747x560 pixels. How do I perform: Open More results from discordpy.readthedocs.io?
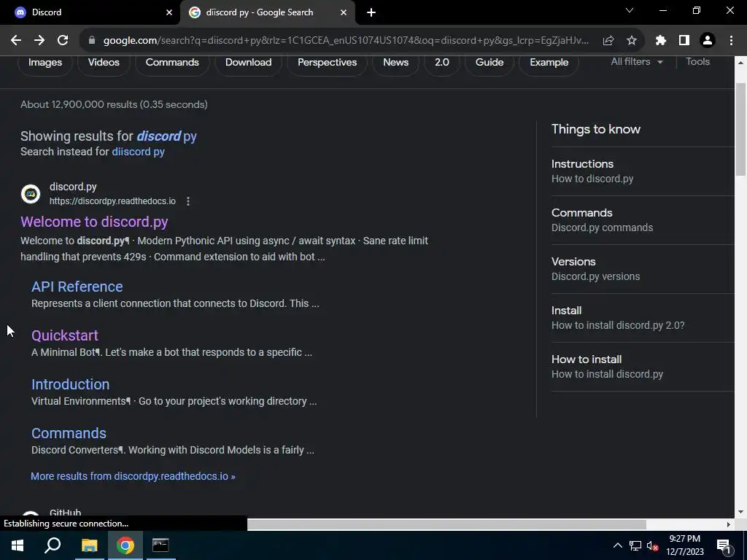[133, 476]
